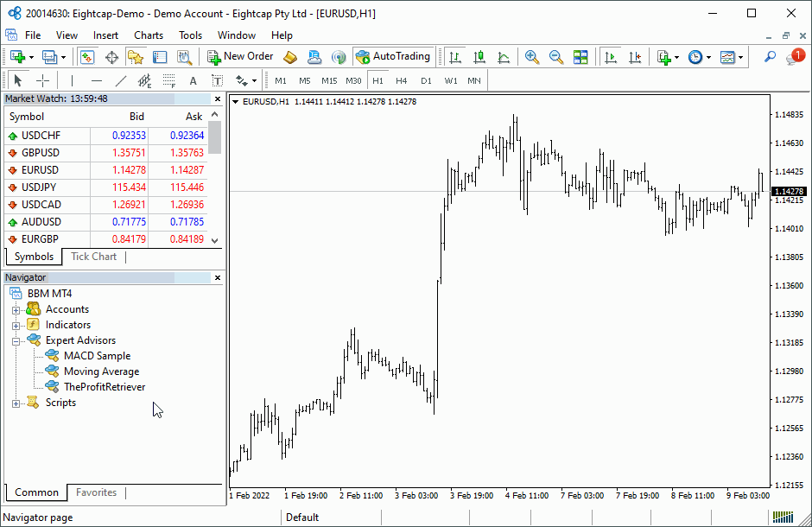The height and width of the screenshot is (527, 812).
Task: Select TheProfitRetriever expert advisor
Action: point(104,387)
